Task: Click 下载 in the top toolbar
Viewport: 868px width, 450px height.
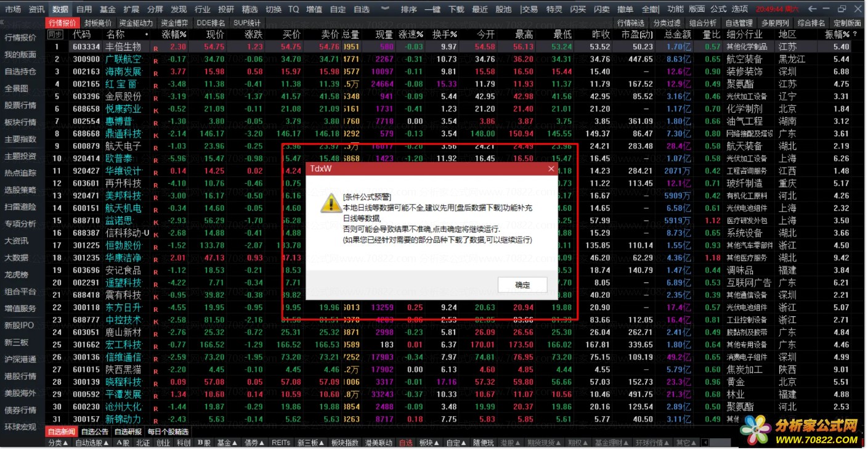Action: (456, 9)
